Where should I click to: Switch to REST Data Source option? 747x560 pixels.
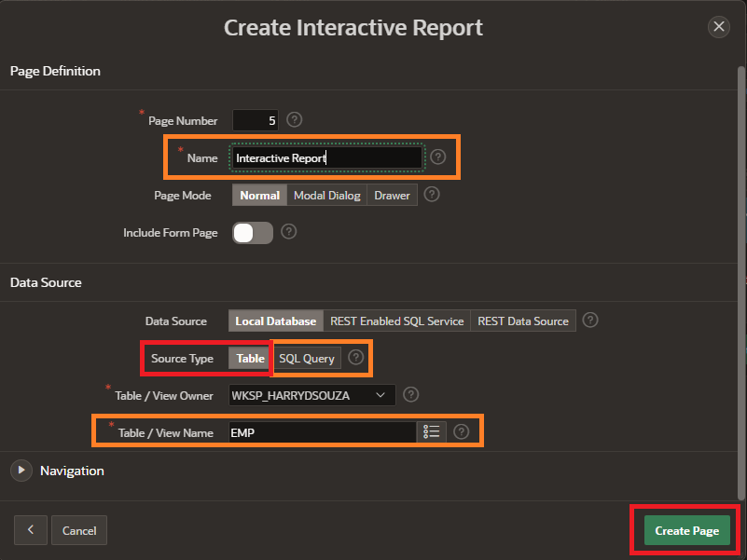point(523,321)
